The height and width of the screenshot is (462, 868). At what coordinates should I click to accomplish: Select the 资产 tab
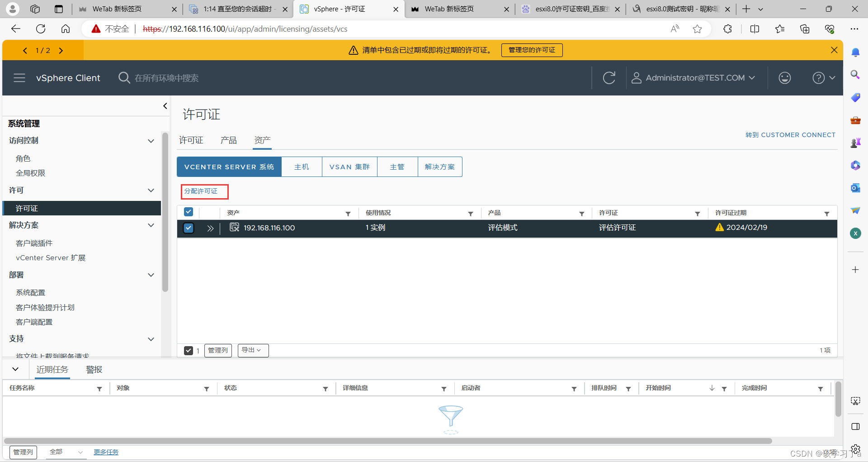(x=262, y=140)
